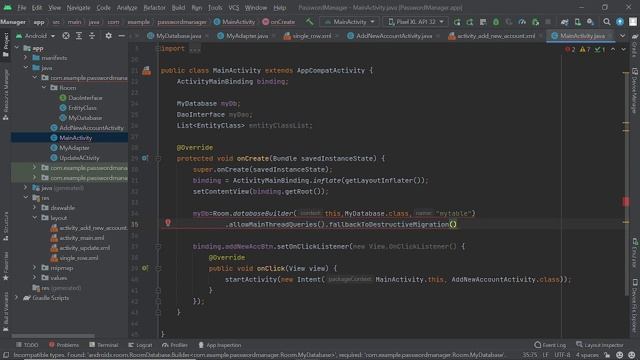640x360 pixels.
Task: Click related XML file gutter icon
Action: (x=147, y=71)
